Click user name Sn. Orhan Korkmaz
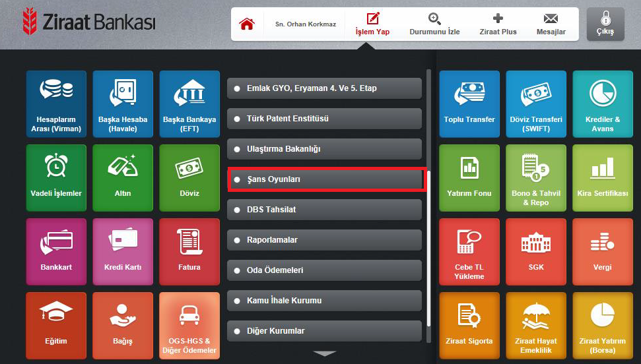This screenshot has height=364, width=641. pyautogui.click(x=306, y=24)
